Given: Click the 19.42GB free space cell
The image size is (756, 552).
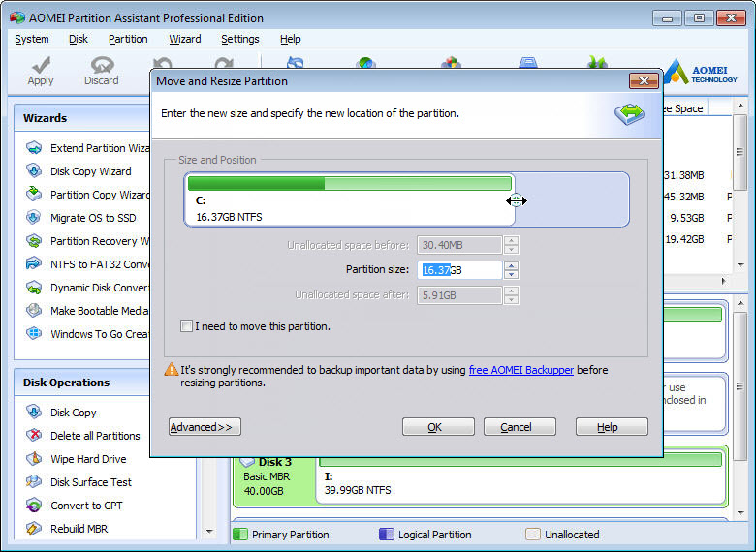Looking at the screenshot, I should pyautogui.click(x=684, y=239).
